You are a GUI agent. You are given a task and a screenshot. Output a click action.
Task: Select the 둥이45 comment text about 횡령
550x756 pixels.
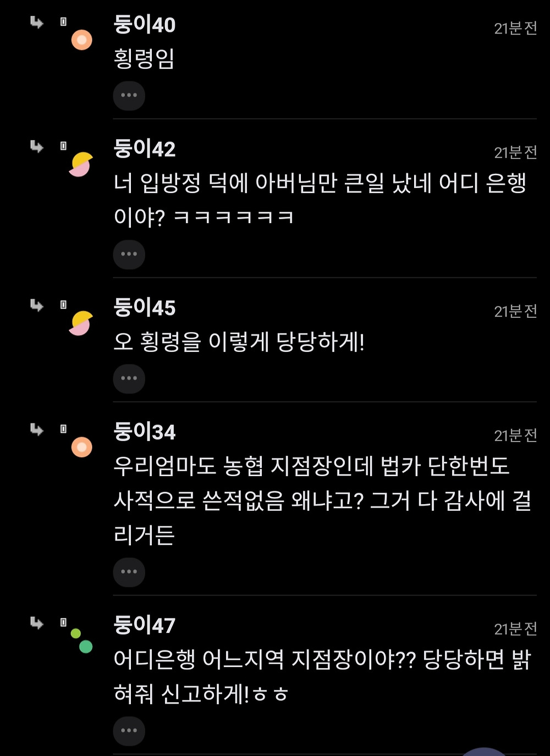(x=239, y=342)
